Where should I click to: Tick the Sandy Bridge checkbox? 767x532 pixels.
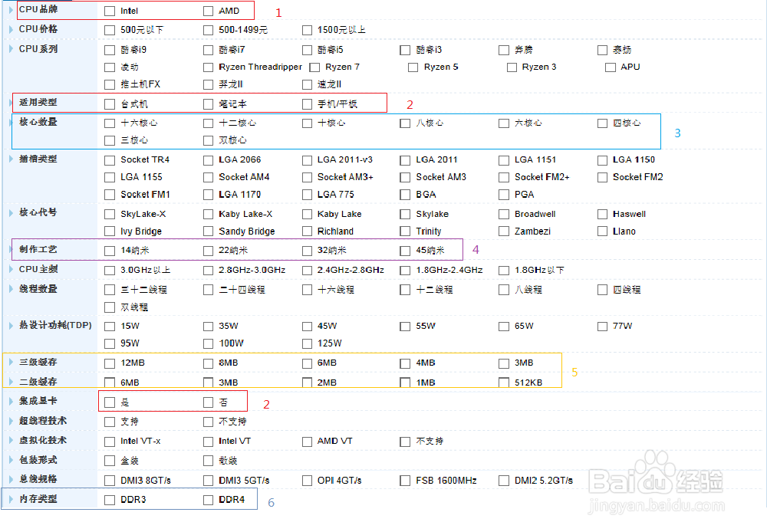pos(209,232)
